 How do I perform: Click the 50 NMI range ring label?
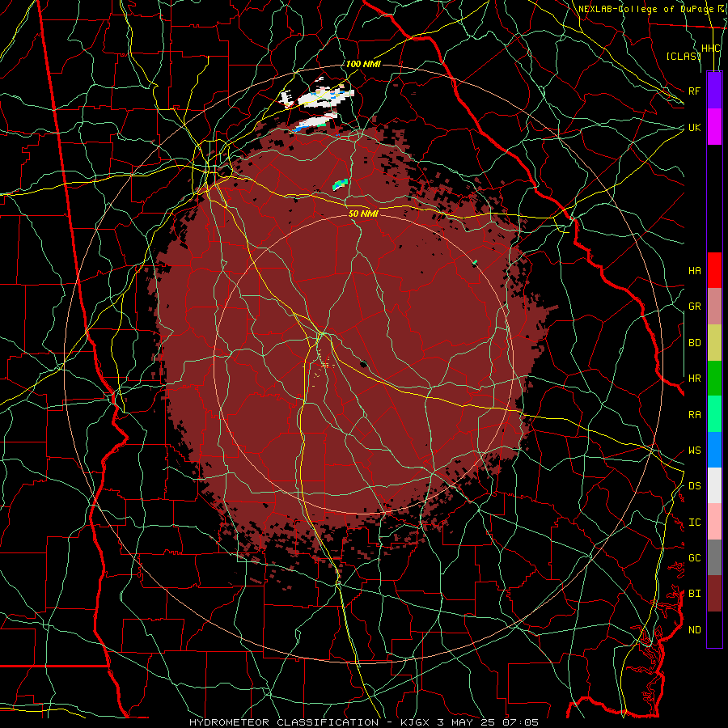point(363,214)
